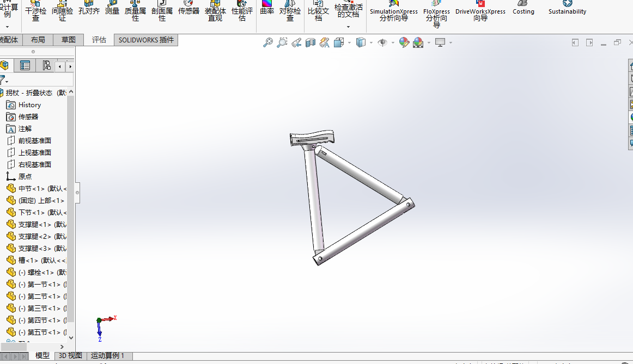Launch the SimulationXpress 分析向导 wizard
The height and width of the screenshot is (364, 633).
393,11
